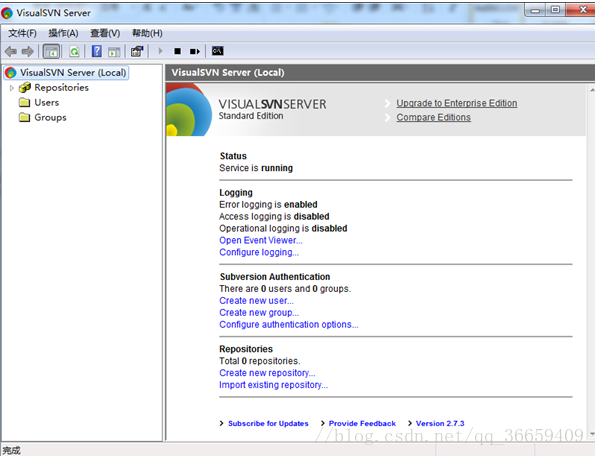This screenshot has height=456, width=595.
Task: Open the 文件(F) menu
Action: pyautogui.click(x=22, y=33)
